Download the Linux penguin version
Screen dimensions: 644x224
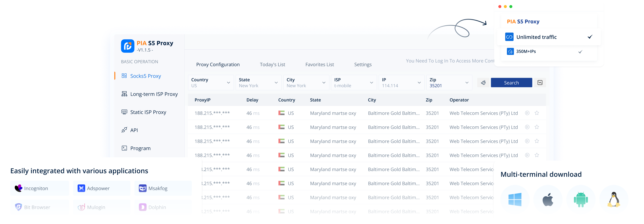(614, 199)
